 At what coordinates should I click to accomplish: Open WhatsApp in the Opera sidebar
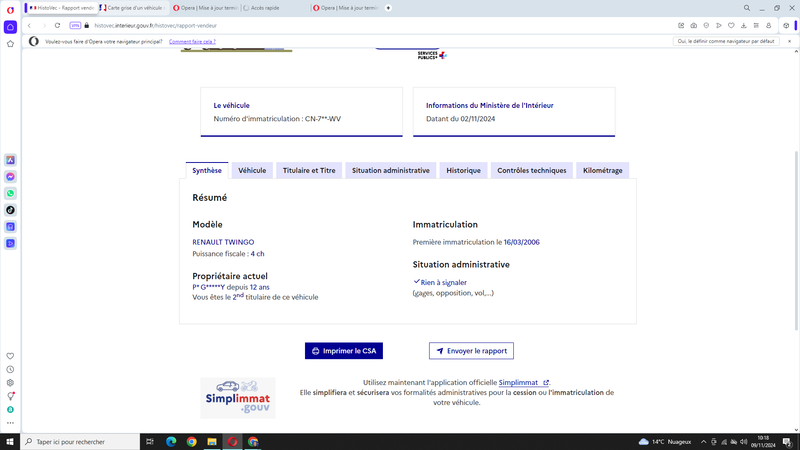point(10,193)
